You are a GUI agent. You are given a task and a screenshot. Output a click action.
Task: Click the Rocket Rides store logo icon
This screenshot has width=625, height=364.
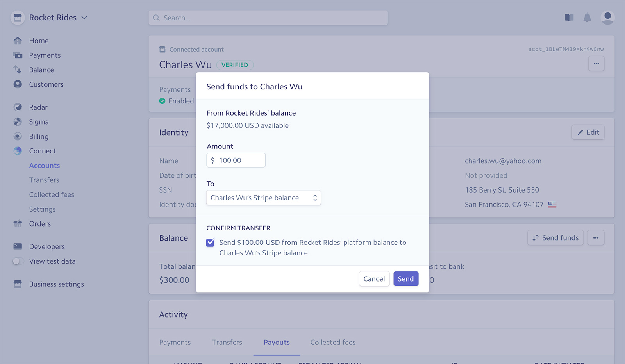18,18
